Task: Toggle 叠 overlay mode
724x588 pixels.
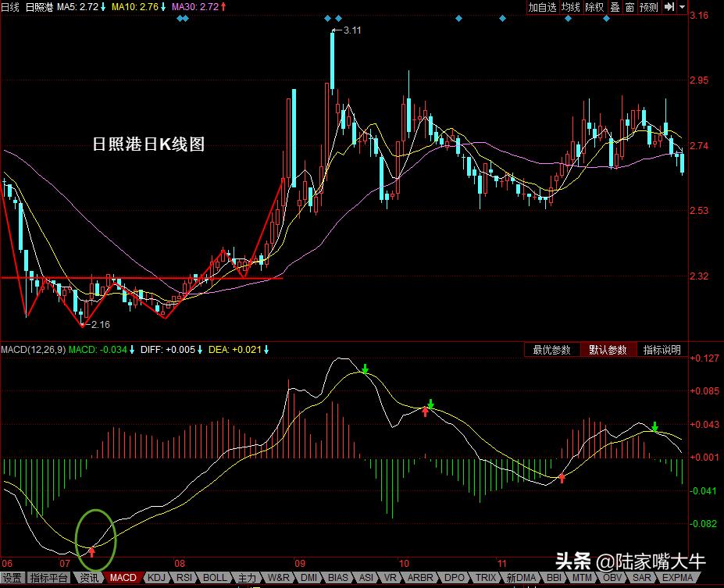Action: [x=614, y=8]
